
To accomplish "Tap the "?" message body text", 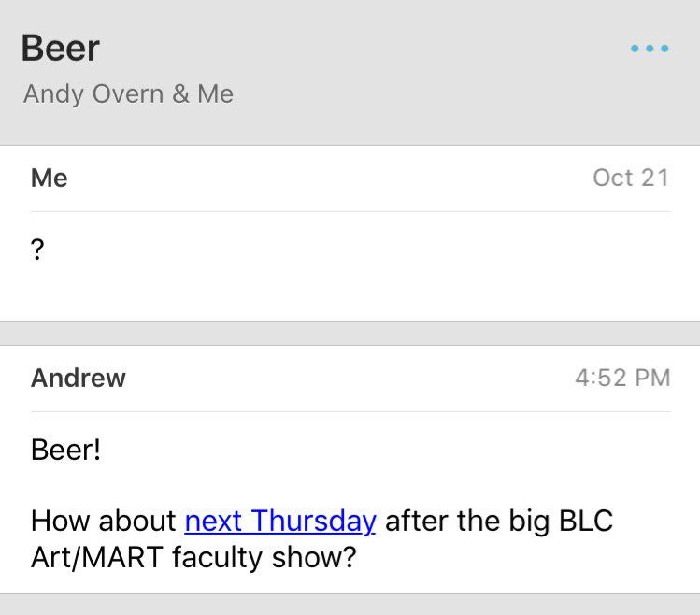I will point(37,250).
